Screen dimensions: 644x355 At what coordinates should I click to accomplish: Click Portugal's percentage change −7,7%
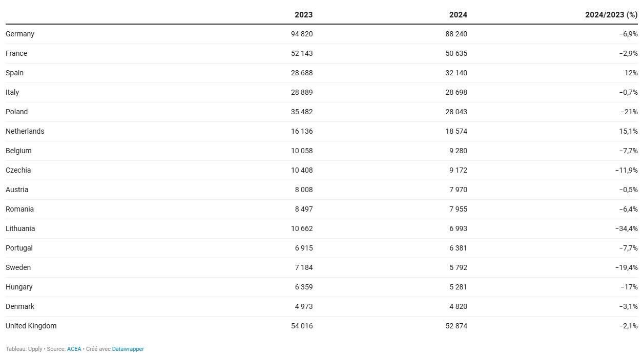click(x=628, y=248)
